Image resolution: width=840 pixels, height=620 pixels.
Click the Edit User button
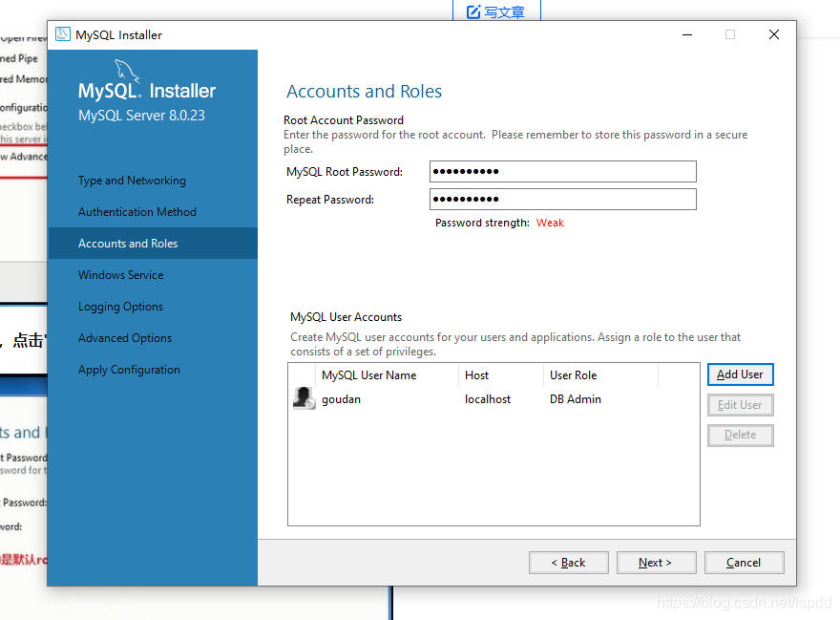click(x=741, y=405)
